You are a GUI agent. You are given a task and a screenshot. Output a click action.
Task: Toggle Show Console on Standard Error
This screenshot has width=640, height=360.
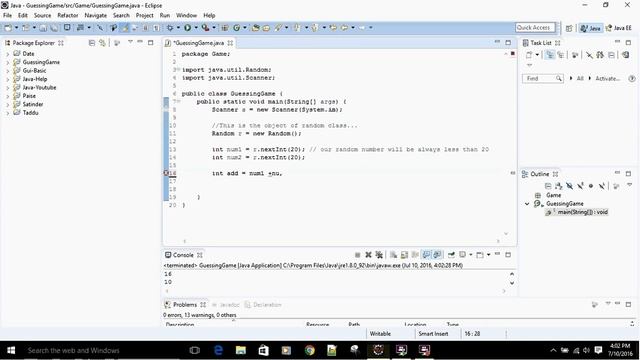(x=437, y=255)
